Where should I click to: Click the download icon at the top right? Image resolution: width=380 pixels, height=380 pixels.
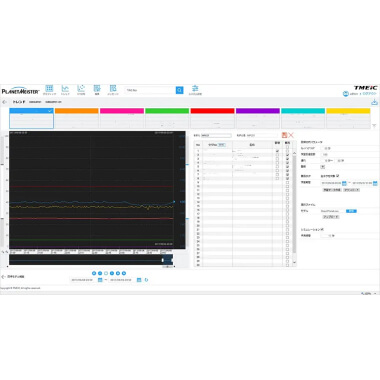[374, 102]
